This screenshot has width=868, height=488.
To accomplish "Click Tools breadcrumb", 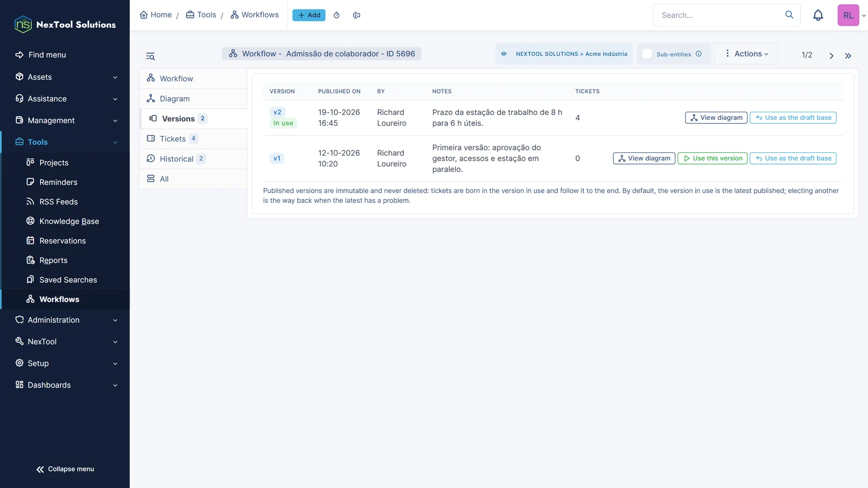I will click(201, 15).
